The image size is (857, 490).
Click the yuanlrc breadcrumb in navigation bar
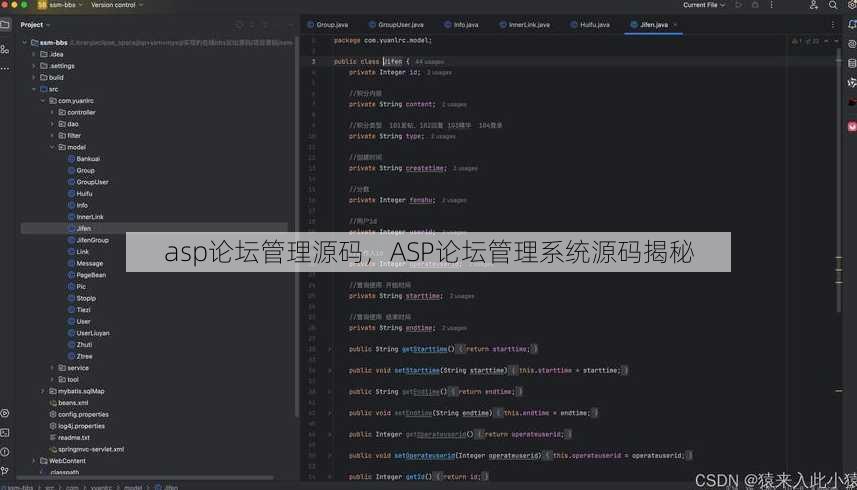click(x=101, y=487)
